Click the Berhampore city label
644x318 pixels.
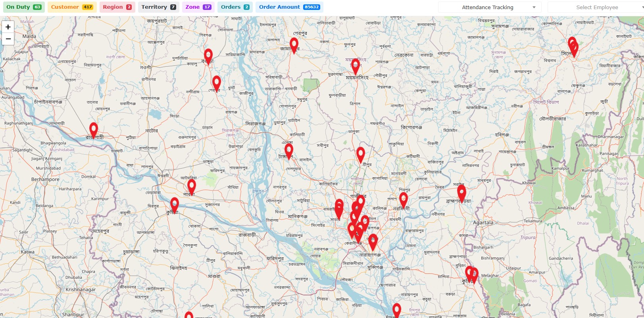pos(45,180)
